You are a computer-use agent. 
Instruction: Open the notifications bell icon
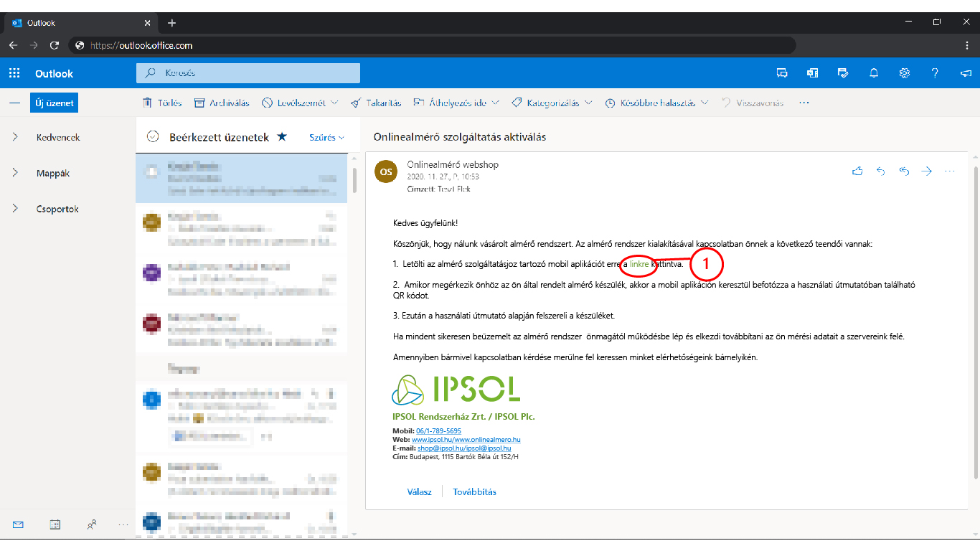[x=874, y=73]
